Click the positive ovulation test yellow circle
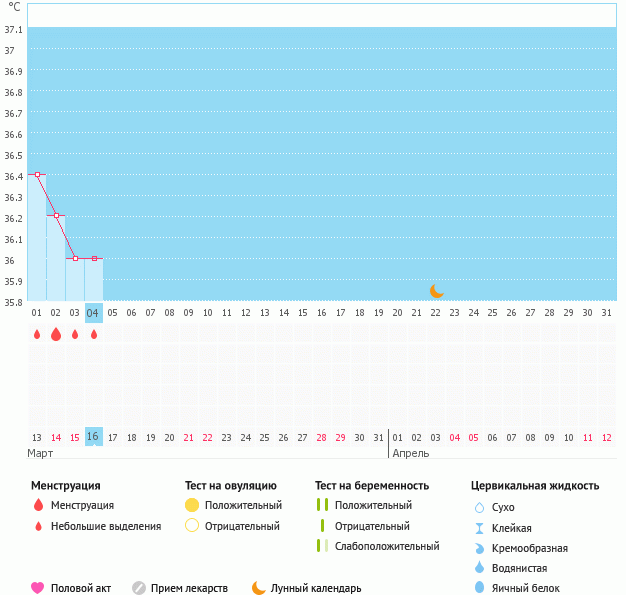The image size is (626, 595). click(192, 505)
